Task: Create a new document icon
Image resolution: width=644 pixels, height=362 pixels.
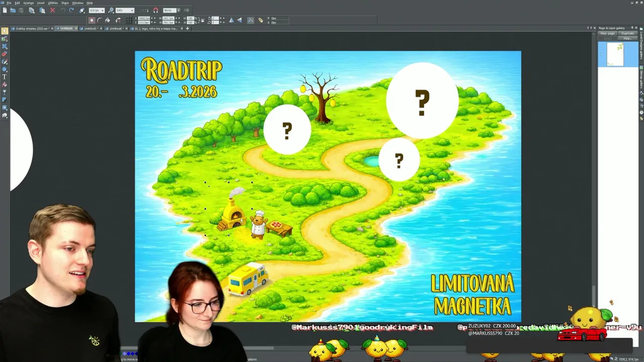Action: (5, 10)
